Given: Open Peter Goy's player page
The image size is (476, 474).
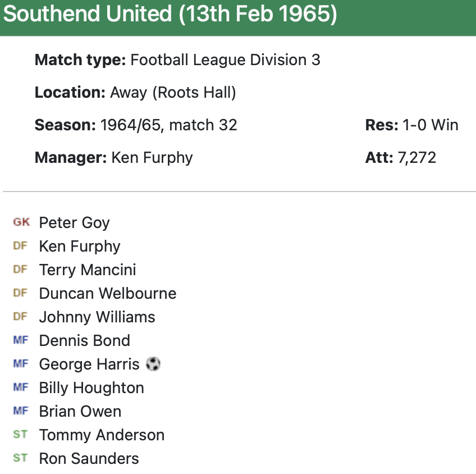Looking at the screenshot, I should [x=74, y=223].
